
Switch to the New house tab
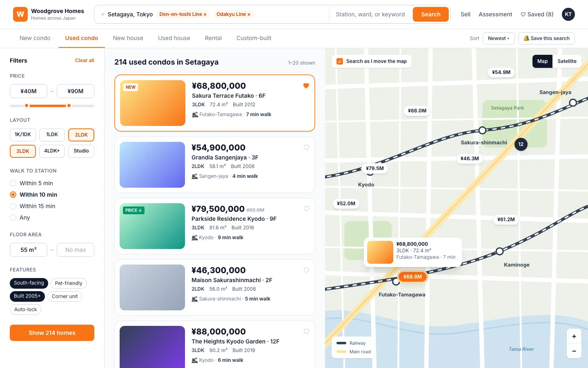(x=128, y=38)
